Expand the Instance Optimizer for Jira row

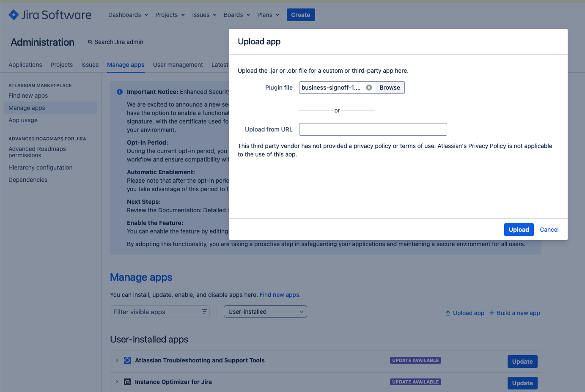(117, 382)
